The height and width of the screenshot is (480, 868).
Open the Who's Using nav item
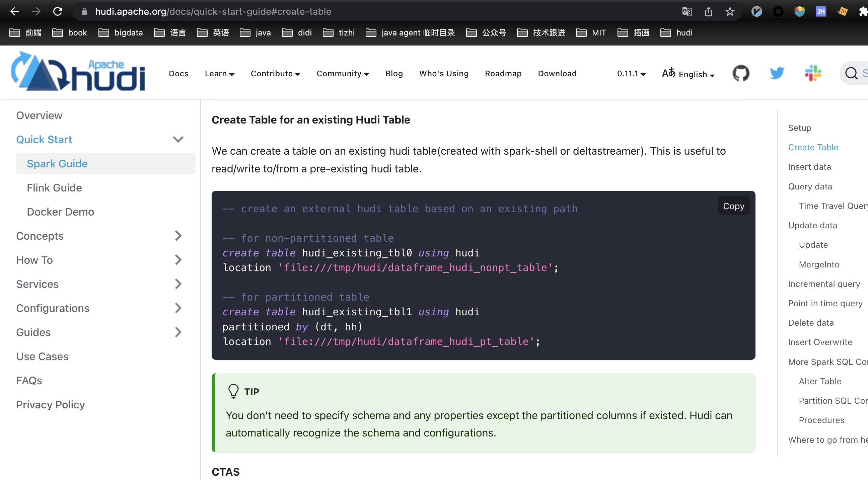coord(444,73)
